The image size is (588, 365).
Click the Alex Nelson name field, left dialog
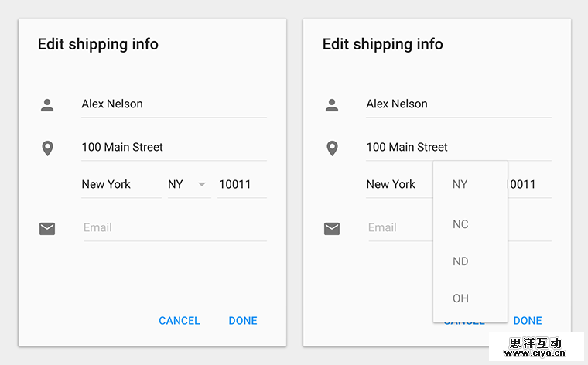[x=173, y=104]
